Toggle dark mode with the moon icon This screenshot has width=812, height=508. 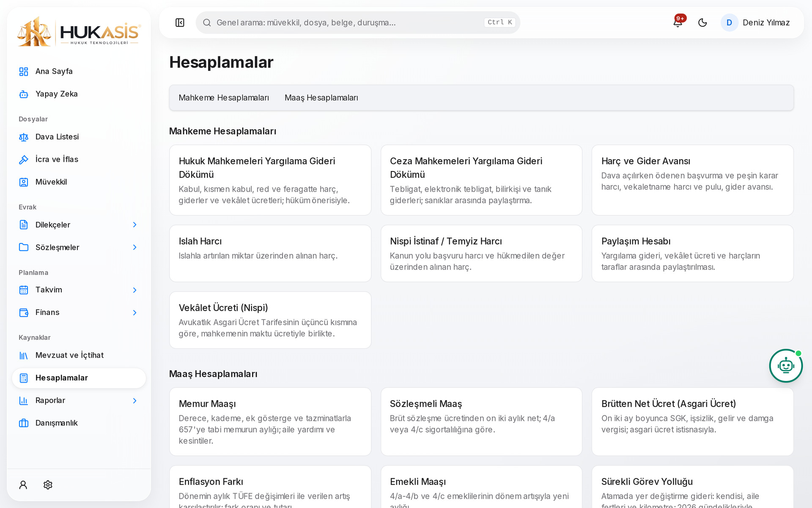click(702, 22)
